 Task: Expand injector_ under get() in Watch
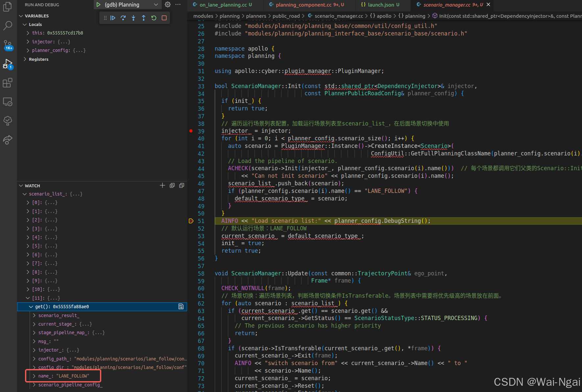point(34,350)
